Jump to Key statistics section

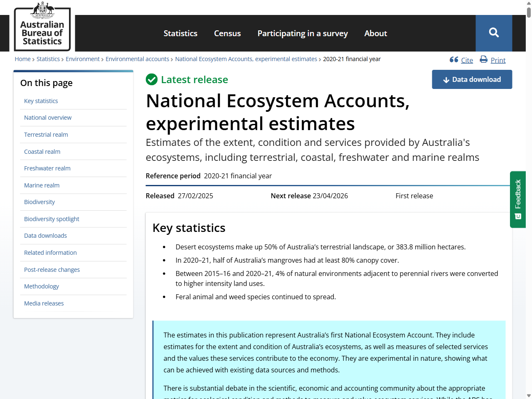[41, 101]
